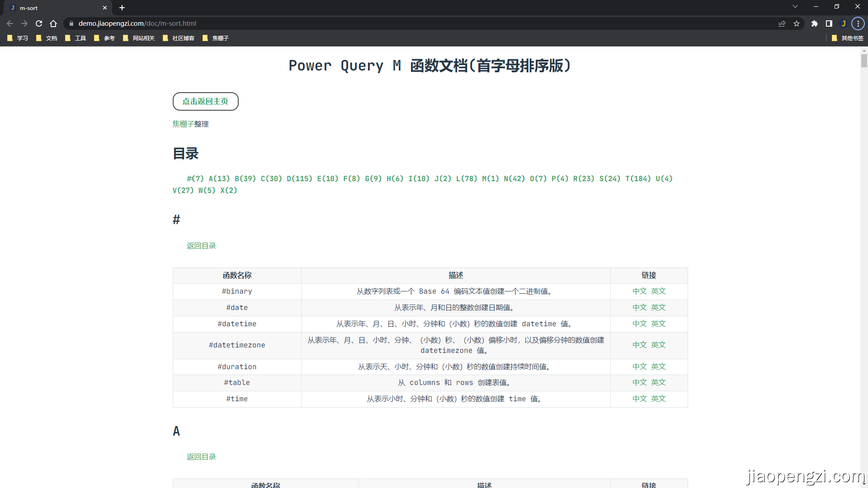Open 英文 link for #table row

(658, 383)
